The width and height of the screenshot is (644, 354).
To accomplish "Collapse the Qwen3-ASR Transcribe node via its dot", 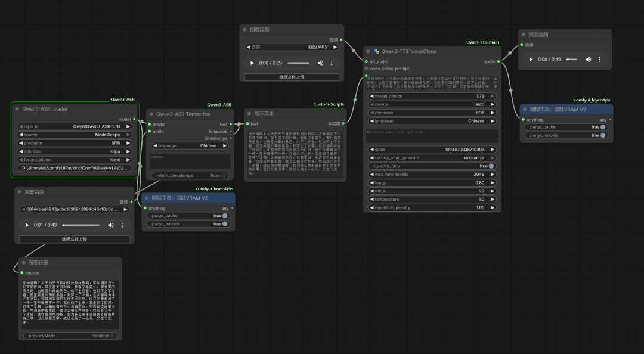I will [x=151, y=114].
